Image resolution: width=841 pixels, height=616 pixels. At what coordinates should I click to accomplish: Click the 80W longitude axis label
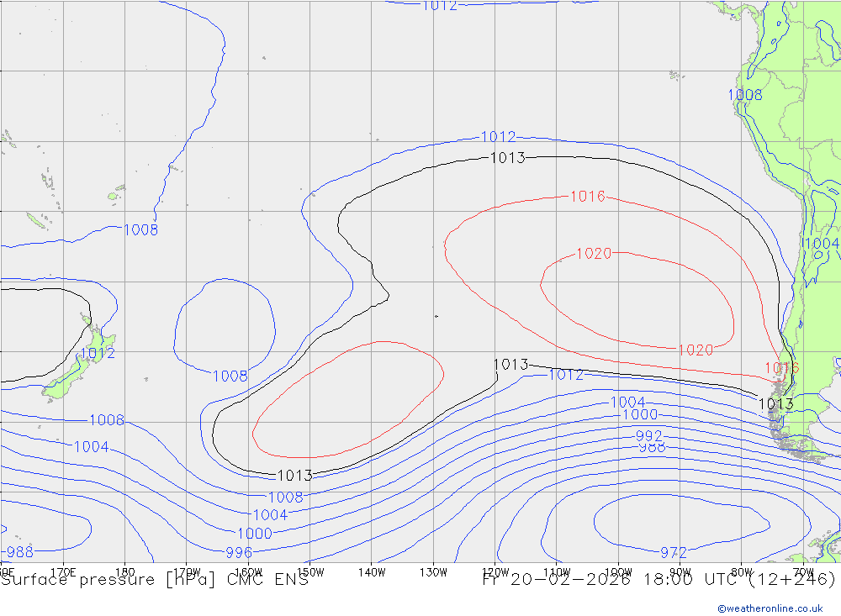click(x=742, y=572)
